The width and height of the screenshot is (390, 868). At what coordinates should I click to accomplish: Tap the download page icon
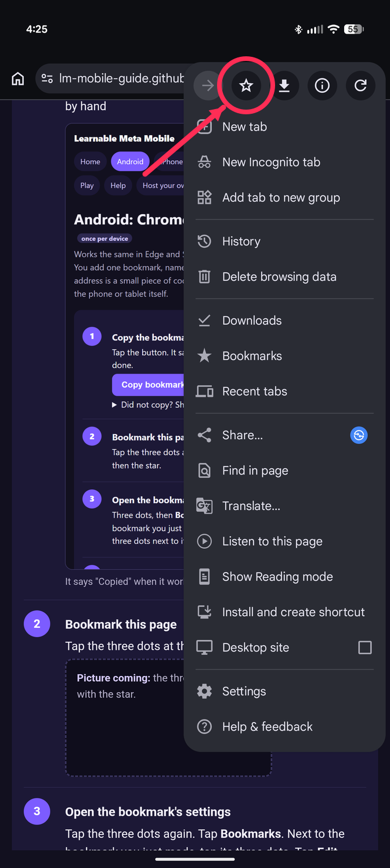284,86
